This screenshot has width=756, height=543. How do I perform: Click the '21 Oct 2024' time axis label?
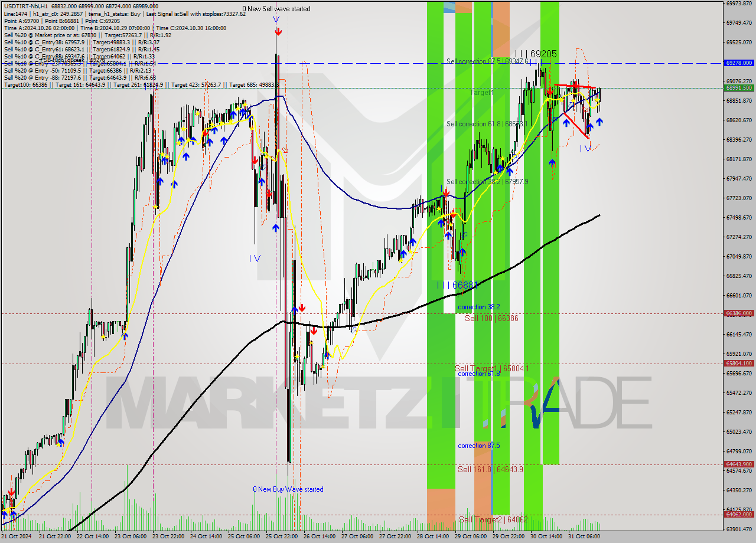pyautogui.click(x=17, y=537)
